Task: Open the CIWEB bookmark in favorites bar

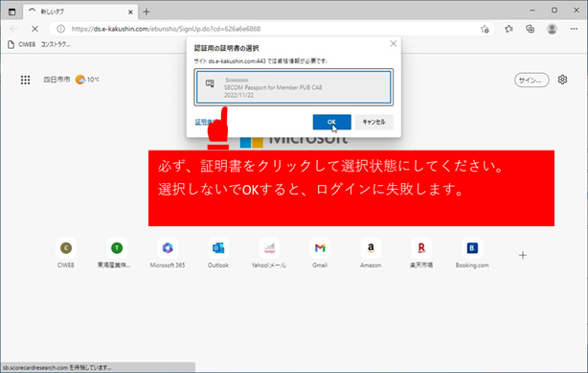Action: click(21, 44)
